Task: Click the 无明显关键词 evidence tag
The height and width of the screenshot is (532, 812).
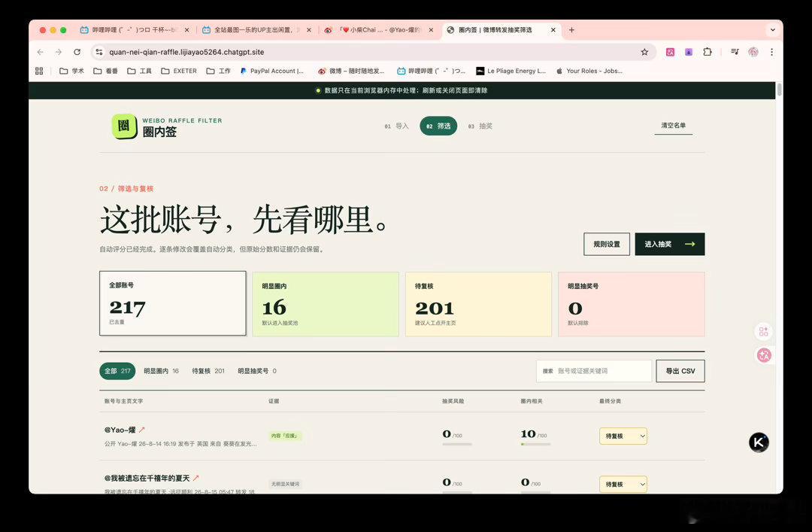Action: pyautogui.click(x=286, y=484)
